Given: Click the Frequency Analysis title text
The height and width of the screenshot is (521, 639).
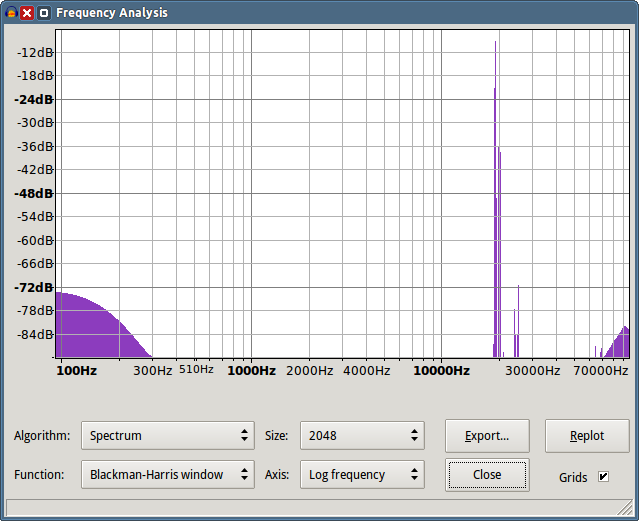Looking at the screenshot, I should (112, 13).
